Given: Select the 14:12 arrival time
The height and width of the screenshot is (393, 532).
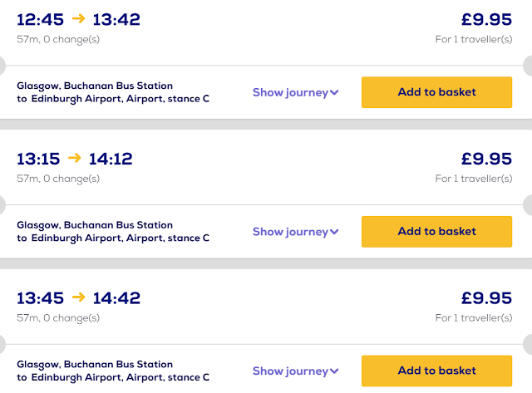Looking at the screenshot, I should coord(111,159).
